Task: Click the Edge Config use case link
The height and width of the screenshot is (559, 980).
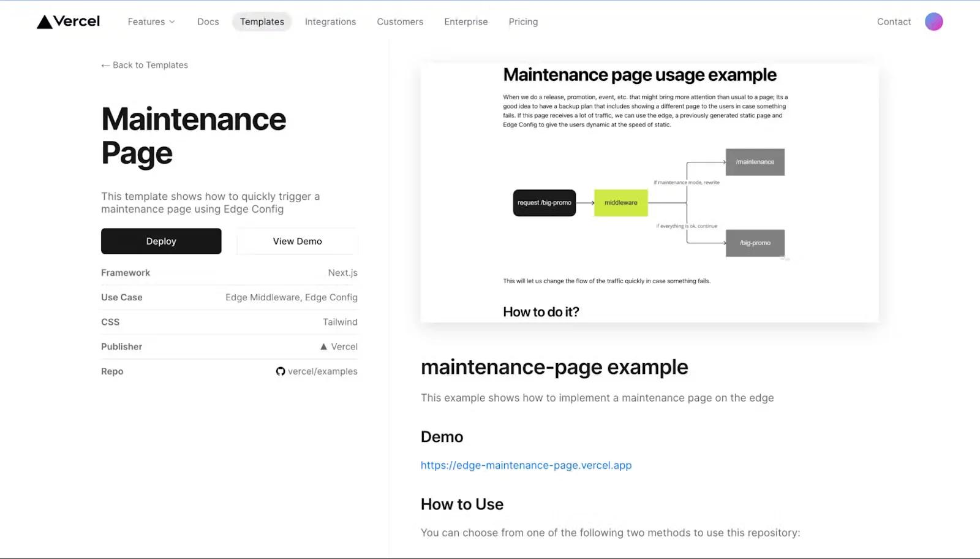Action: tap(331, 297)
